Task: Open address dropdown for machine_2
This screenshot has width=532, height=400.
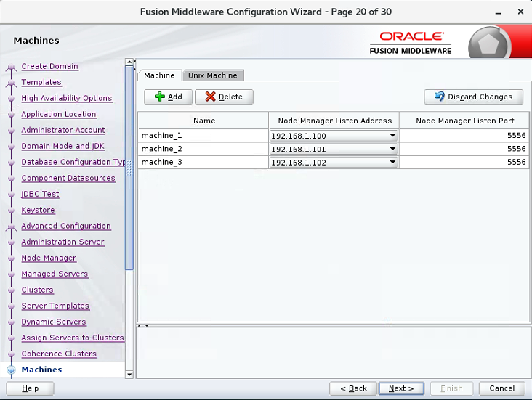Action: tap(392, 149)
